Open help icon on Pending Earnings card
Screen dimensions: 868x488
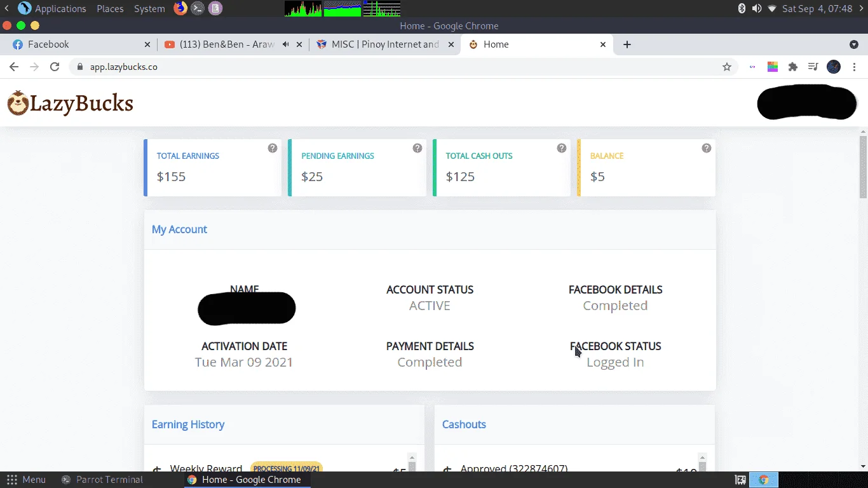click(417, 148)
